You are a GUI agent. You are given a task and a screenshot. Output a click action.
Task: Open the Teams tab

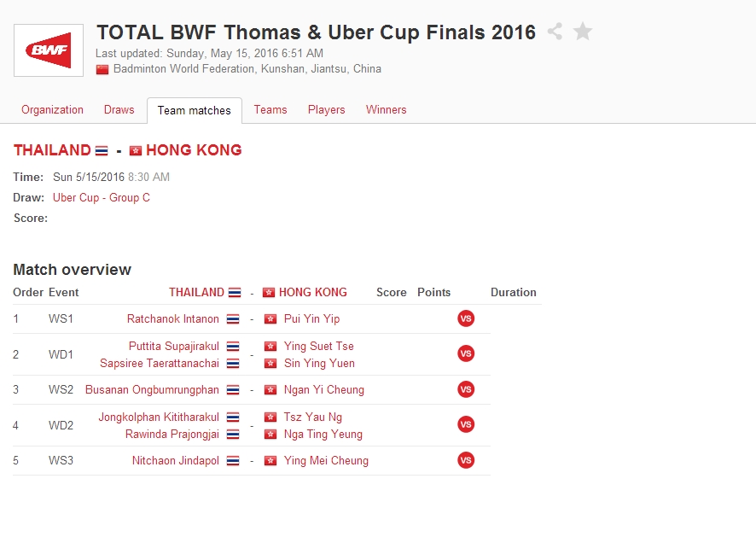click(x=270, y=109)
